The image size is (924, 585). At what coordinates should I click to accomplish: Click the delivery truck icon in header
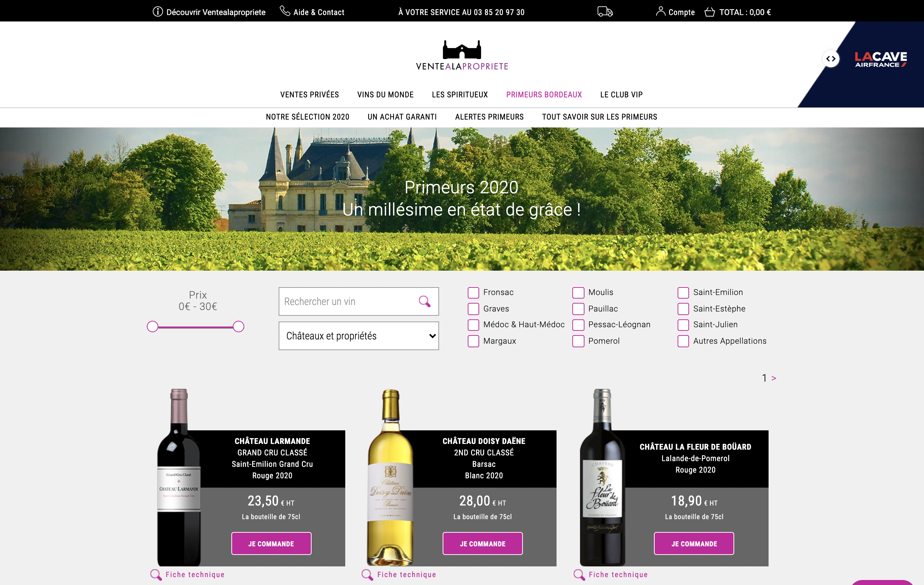[605, 11]
